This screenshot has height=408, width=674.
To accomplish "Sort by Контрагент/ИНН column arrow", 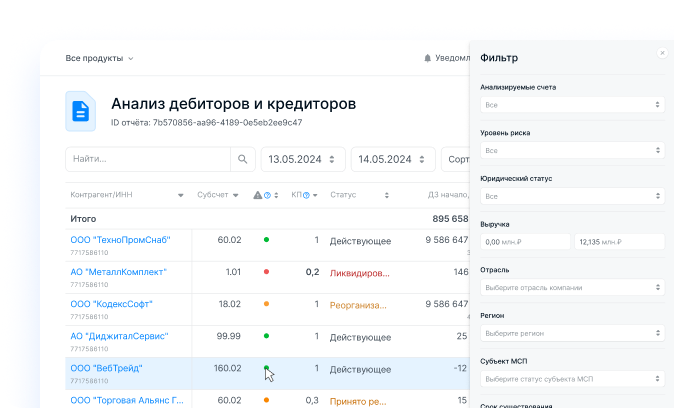I will click(x=180, y=195).
